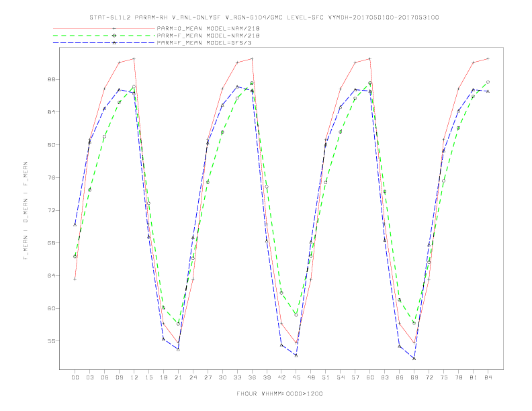This screenshot has width=532, height=411.
Task: Click x-axis tick label 06
Action: pyautogui.click(x=105, y=377)
